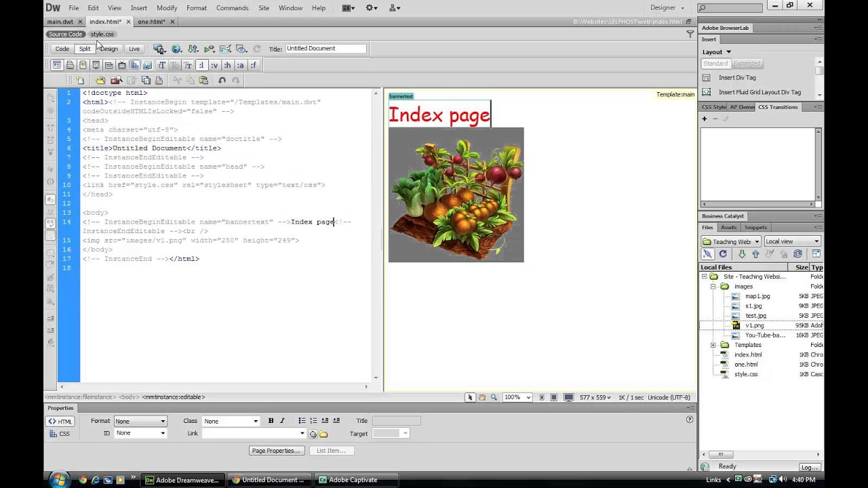868x488 pixels.
Task: Open the Link dropdown arrow
Action: (302, 434)
